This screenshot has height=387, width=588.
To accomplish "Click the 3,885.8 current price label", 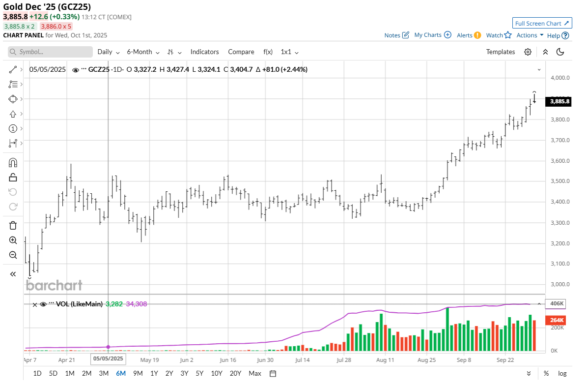I will [x=560, y=101].
